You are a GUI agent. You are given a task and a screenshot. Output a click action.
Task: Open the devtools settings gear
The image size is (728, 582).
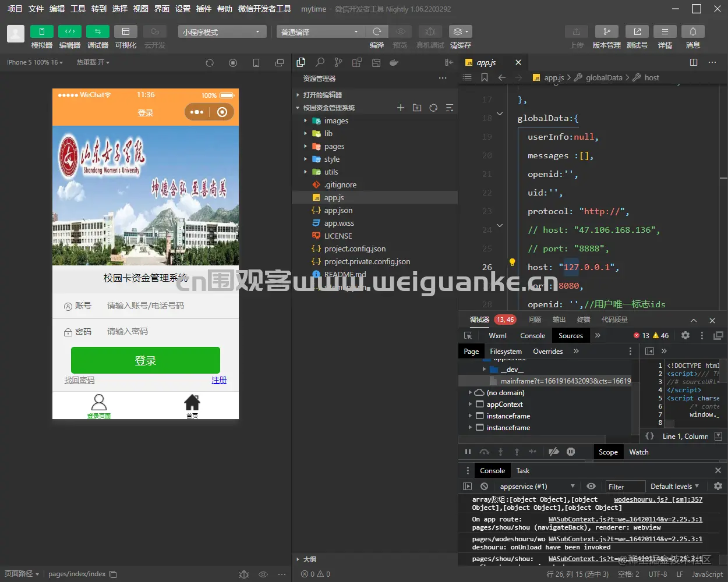coord(685,336)
